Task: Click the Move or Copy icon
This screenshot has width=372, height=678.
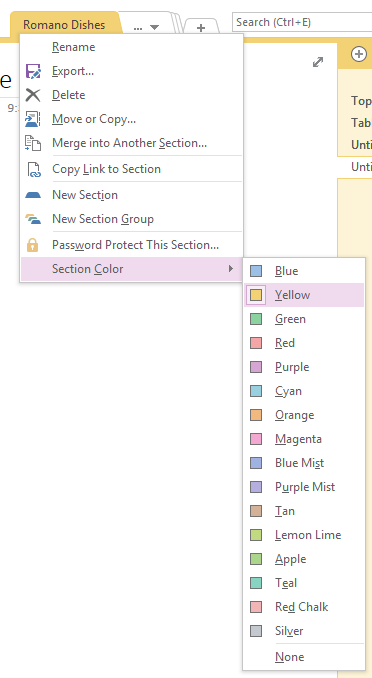Action: [x=33, y=119]
